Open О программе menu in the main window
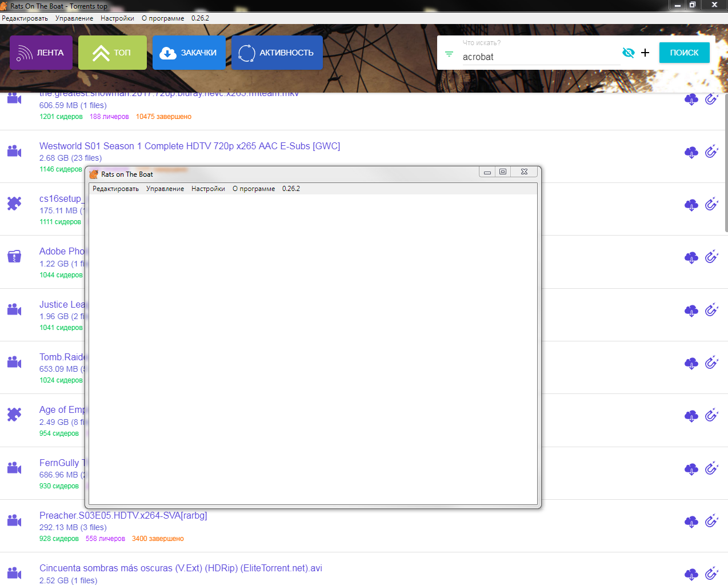 (x=163, y=18)
